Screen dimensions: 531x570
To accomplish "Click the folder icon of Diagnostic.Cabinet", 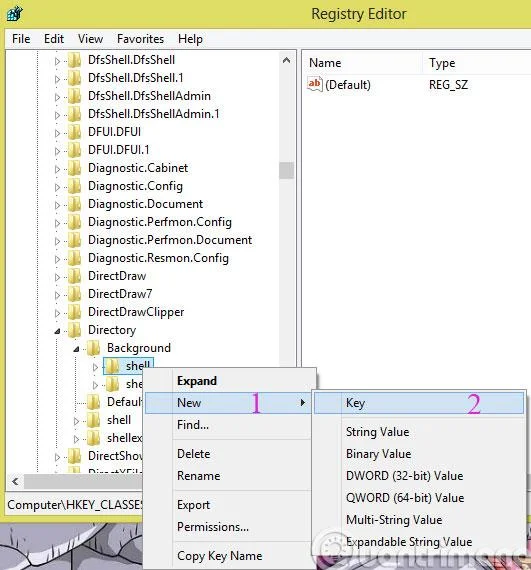I will pos(75,168).
